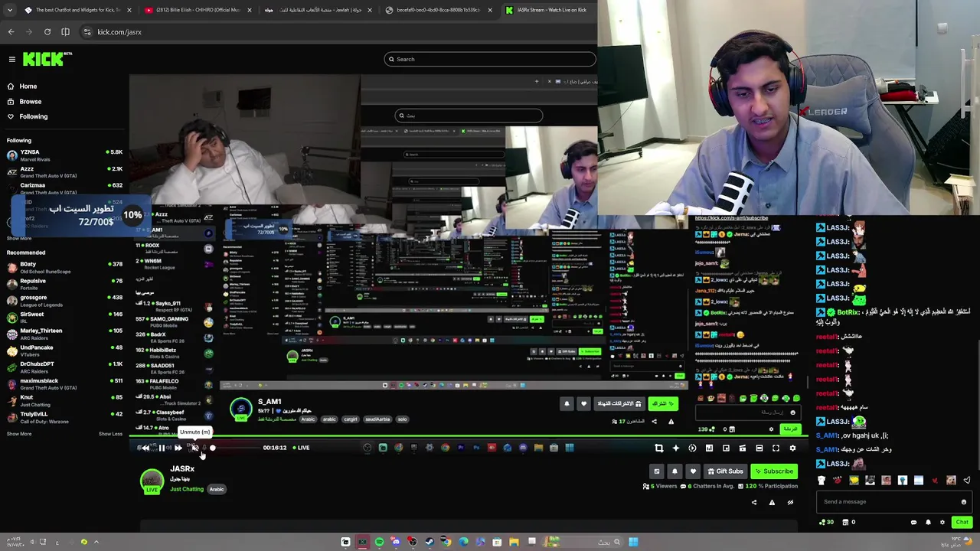Open channel points balance showing 30
This screenshot has height=551, width=980.
coord(826,522)
